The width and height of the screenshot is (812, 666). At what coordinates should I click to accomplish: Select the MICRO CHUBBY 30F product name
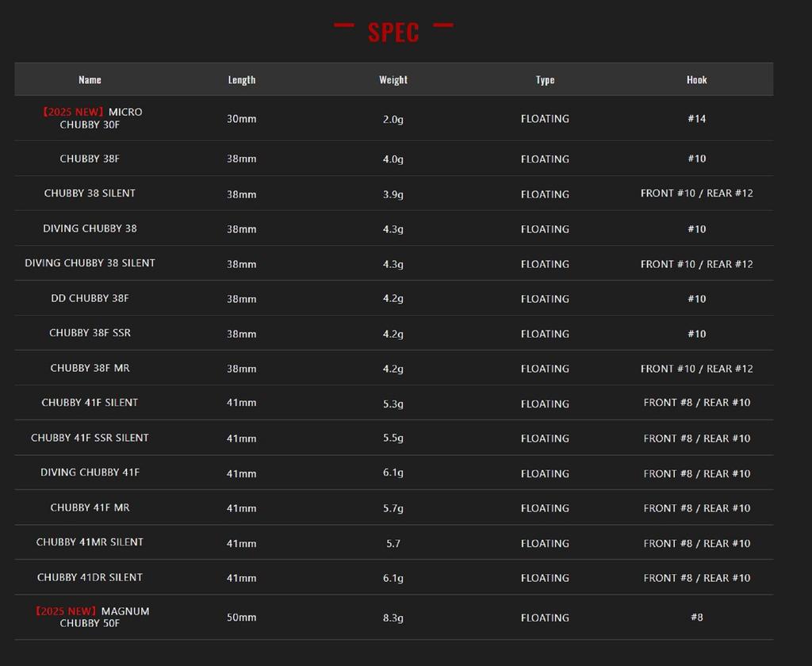(x=90, y=118)
